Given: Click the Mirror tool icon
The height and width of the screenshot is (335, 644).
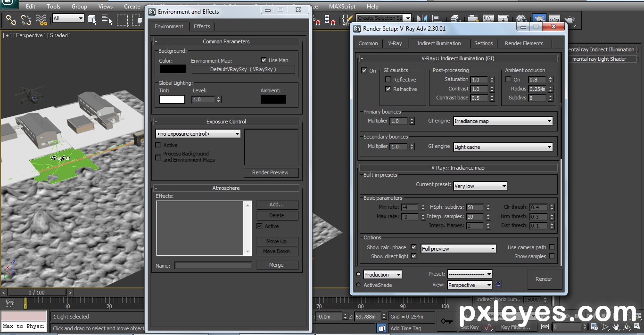Looking at the screenshot, I should click(x=422, y=19).
